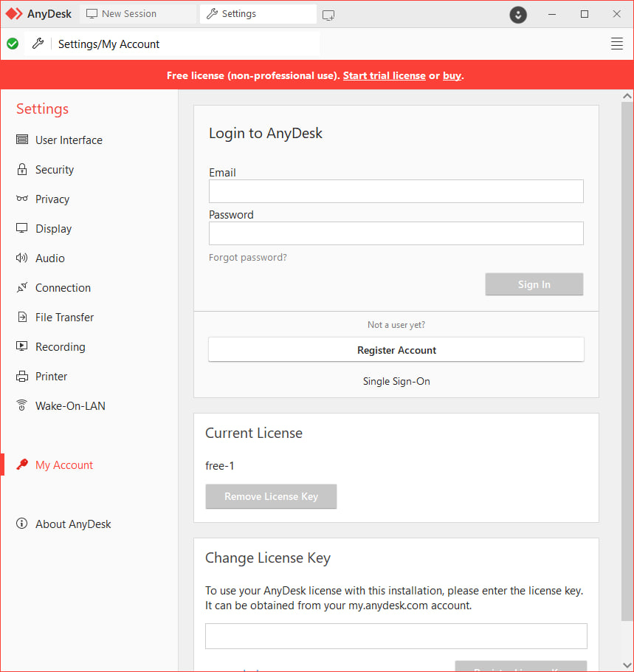Open Printer settings

(x=51, y=377)
